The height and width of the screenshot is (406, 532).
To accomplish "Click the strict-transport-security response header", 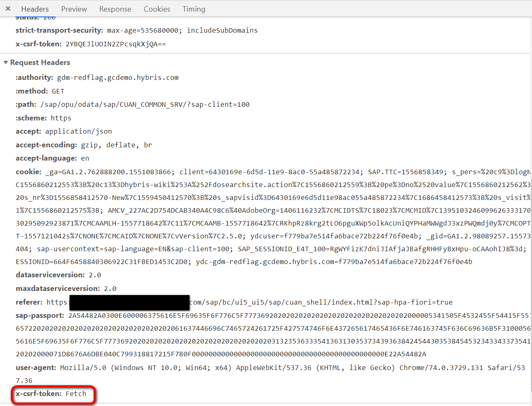I will [x=137, y=30].
